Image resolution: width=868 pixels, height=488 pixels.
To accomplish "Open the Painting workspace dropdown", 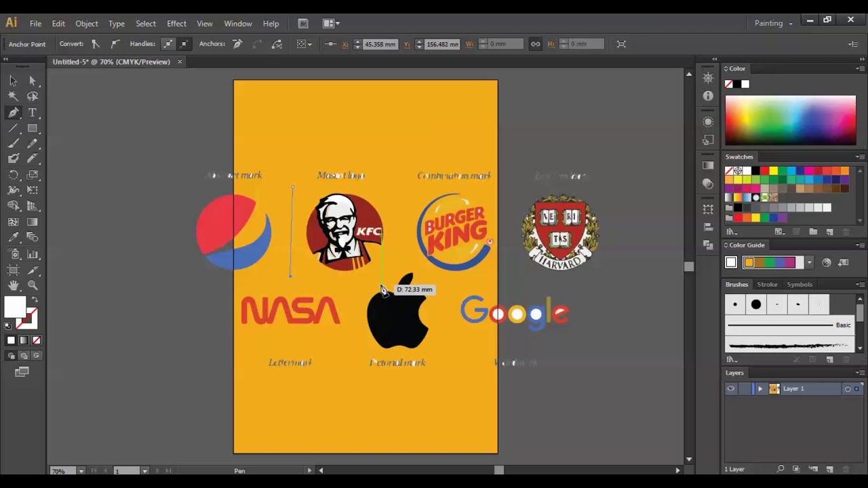I will pyautogui.click(x=773, y=23).
